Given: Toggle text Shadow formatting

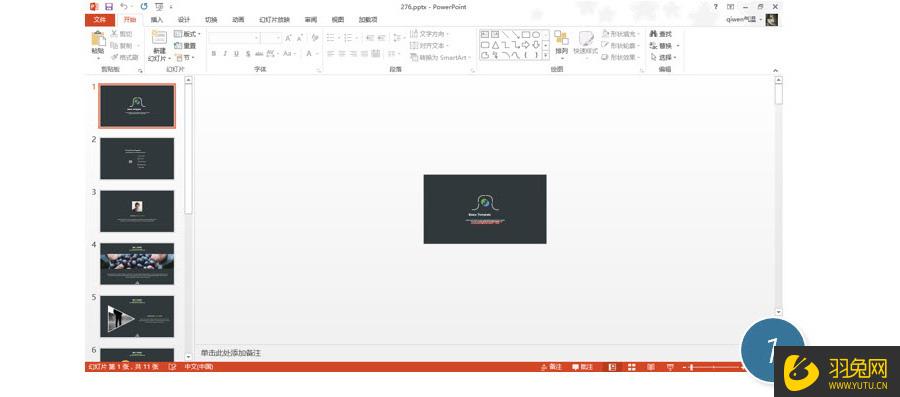Looking at the screenshot, I should coord(248,54).
